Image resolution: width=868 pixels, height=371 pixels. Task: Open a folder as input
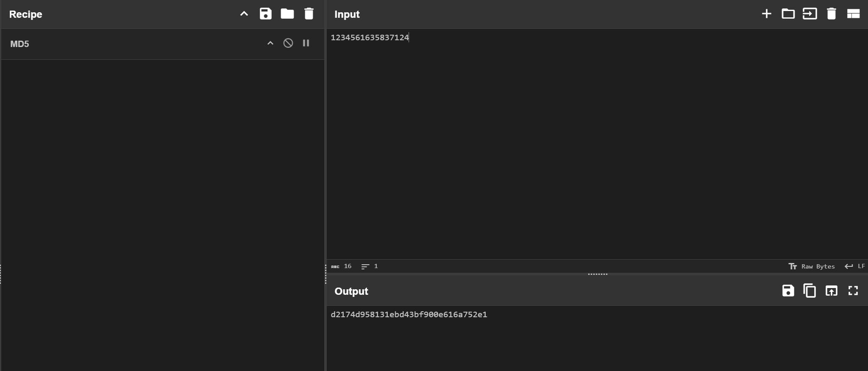(x=788, y=14)
